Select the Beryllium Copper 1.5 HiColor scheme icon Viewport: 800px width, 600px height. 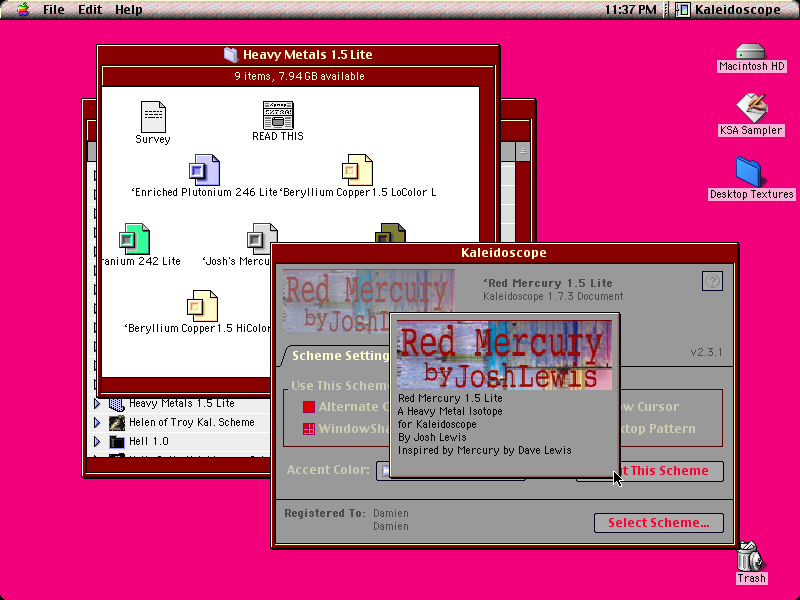click(x=203, y=306)
